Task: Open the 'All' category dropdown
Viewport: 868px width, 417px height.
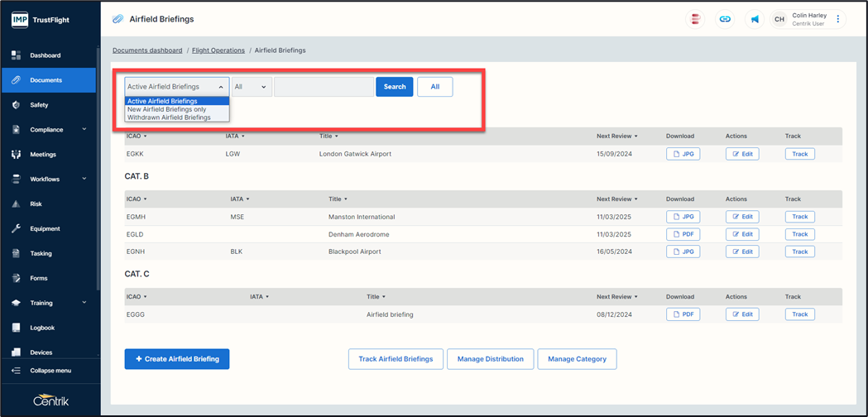Action: click(x=252, y=87)
